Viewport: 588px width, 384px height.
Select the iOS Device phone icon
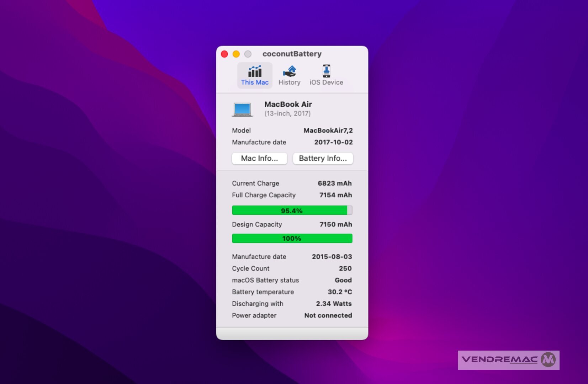pos(326,71)
